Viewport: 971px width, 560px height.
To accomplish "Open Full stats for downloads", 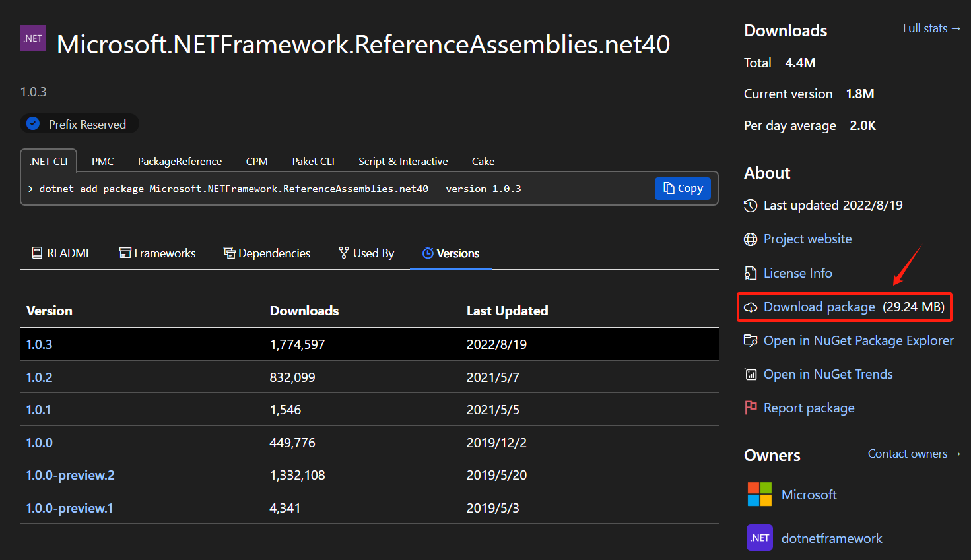I will pyautogui.click(x=931, y=28).
